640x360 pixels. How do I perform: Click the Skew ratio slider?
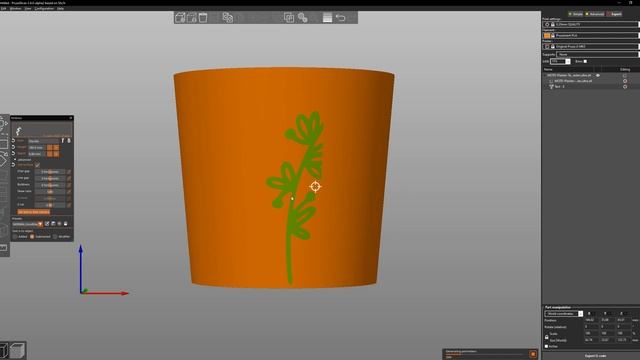[50, 191]
